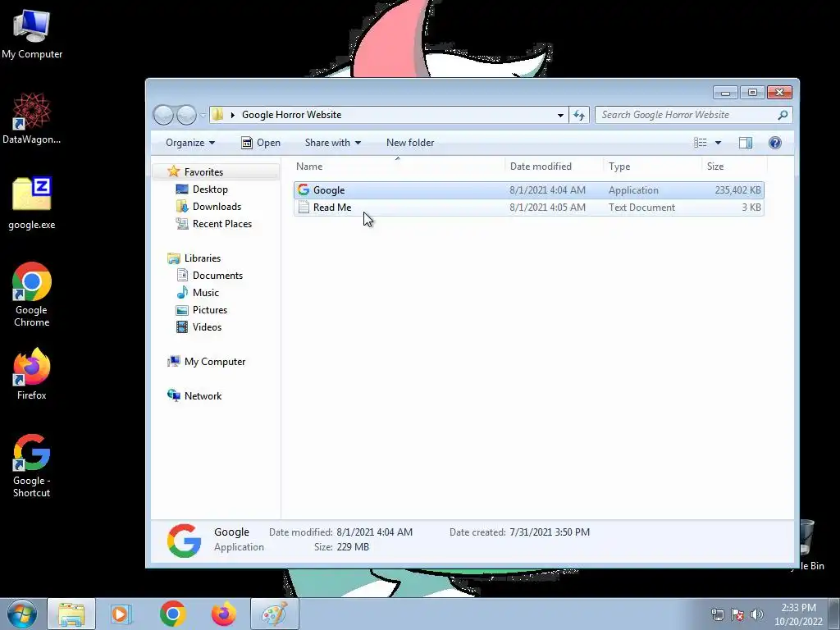Select the Firefox desktop shortcut
This screenshot has height=630, width=840.
coord(32,373)
